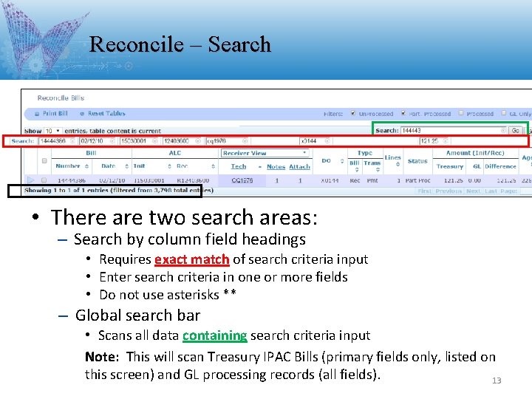The height and width of the screenshot is (399, 532).
Task: Click the tech column search field
Action: tap(228, 141)
